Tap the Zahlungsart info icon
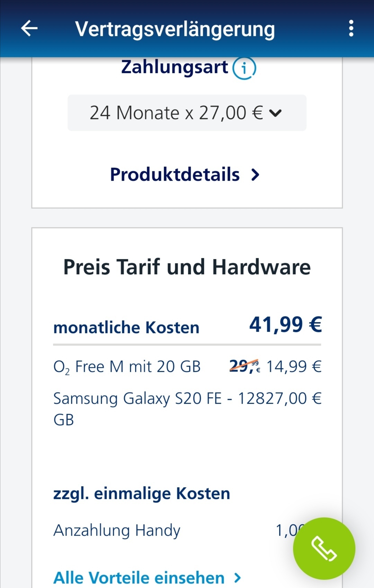 point(244,68)
